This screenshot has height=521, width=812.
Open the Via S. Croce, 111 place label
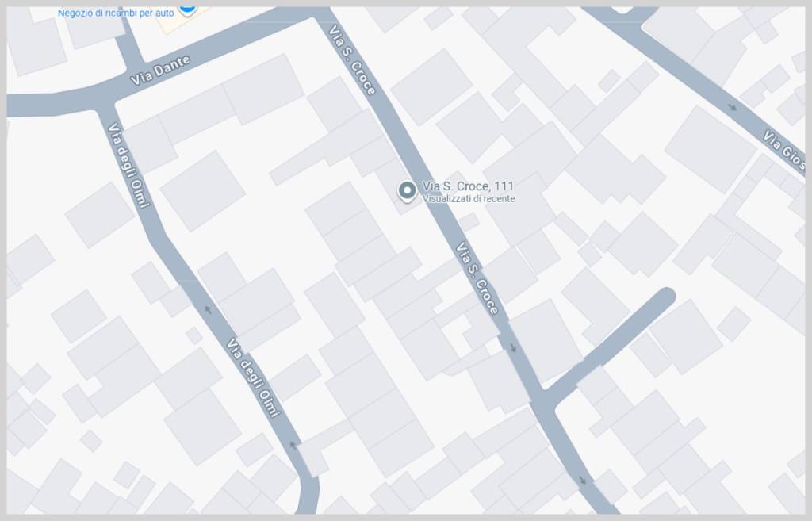[x=468, y=186]
